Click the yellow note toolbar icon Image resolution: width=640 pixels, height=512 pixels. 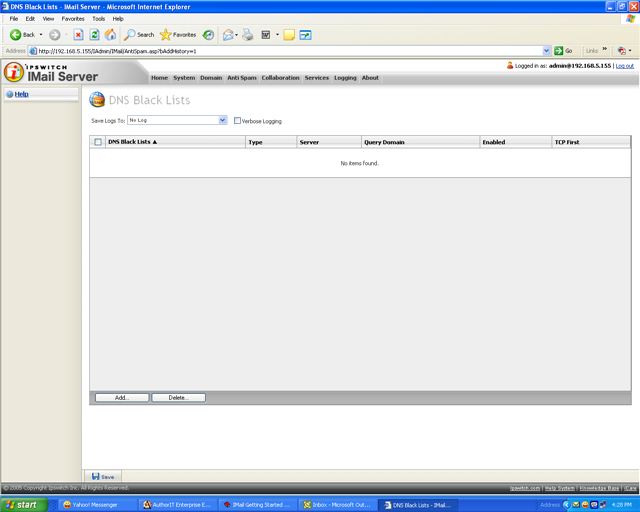pos(289,35)
